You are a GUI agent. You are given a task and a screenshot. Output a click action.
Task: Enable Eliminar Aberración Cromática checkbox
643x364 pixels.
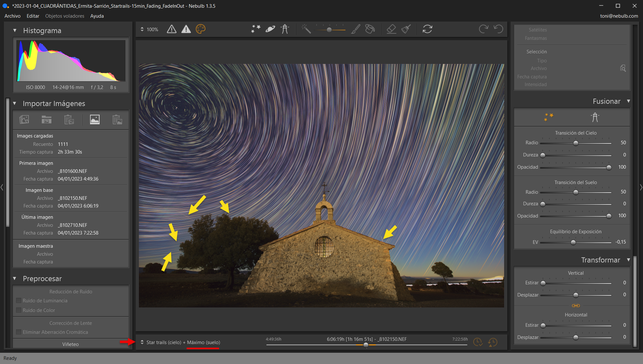(x=19, y=332)
